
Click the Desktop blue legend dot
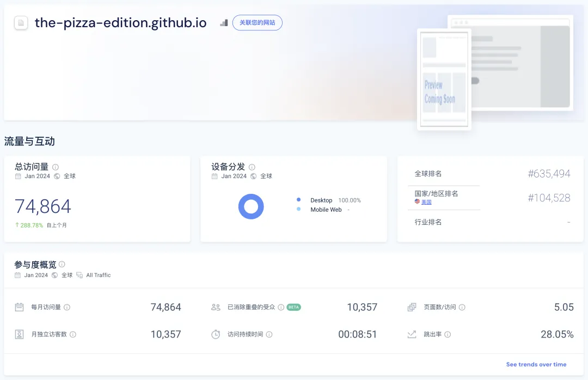[x=299, y=200]
